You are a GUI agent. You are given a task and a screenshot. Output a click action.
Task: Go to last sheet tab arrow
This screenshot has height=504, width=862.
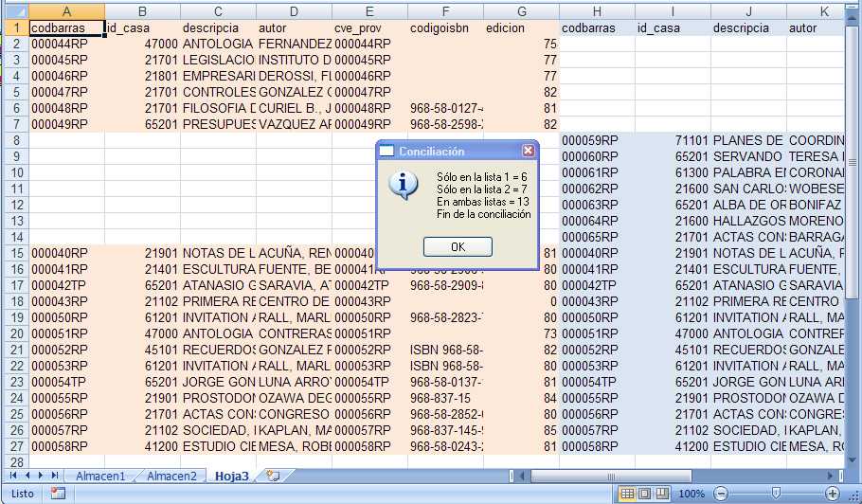click(x=54, y=476)
